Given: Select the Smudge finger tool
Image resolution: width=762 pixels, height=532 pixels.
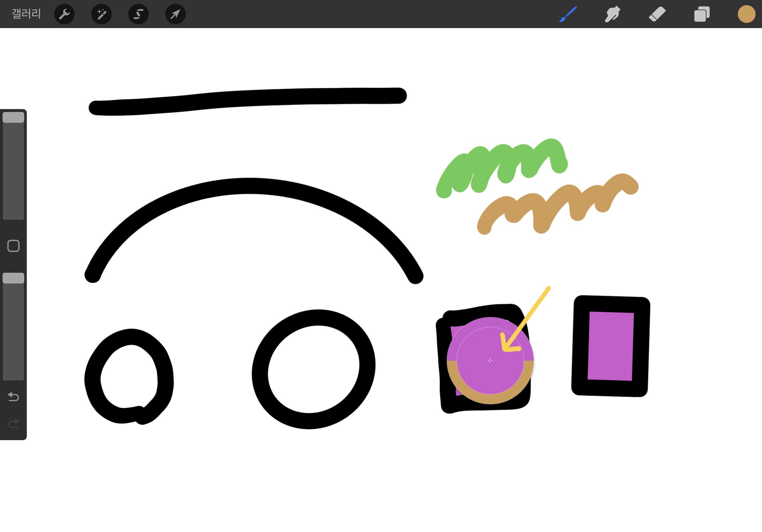Looking at the screenshot, I should click(x=612, y=14).
